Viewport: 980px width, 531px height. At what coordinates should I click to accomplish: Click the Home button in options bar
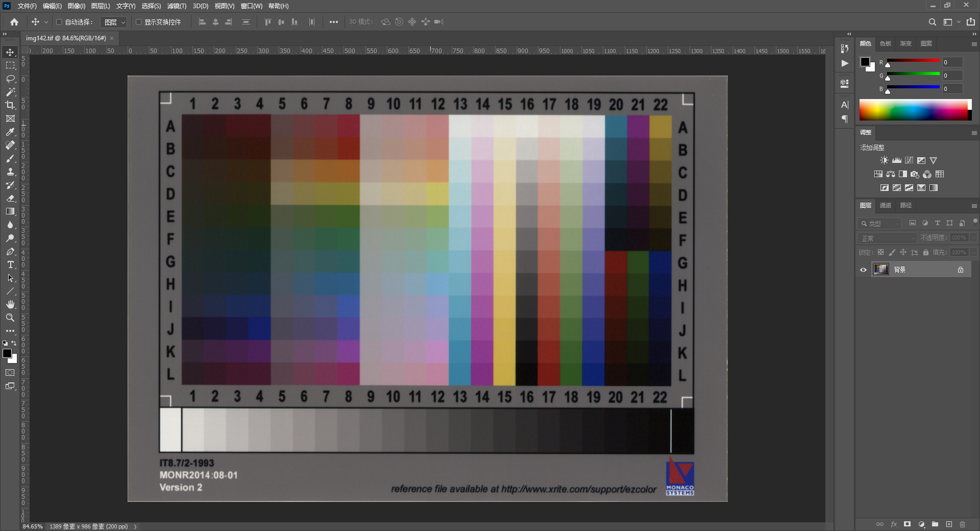coord(14,22)
